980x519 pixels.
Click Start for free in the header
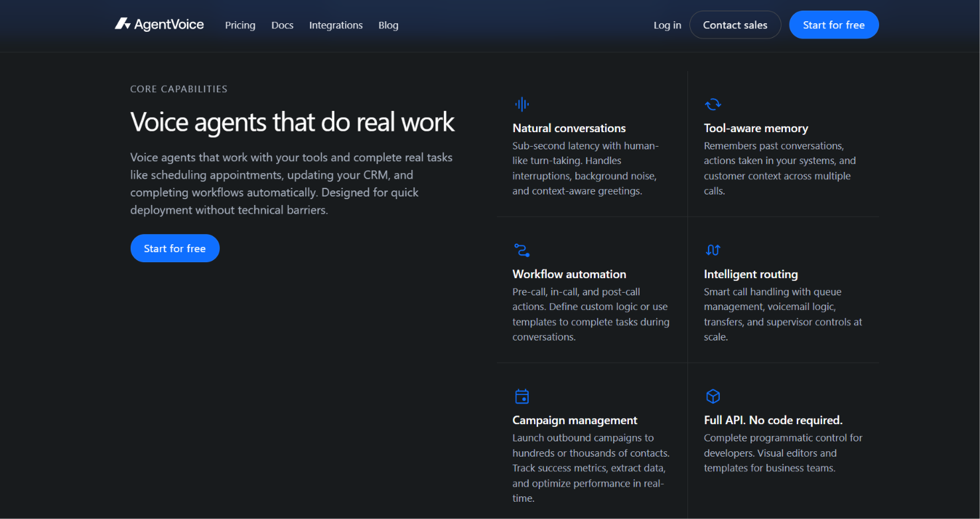click(834, 25)
